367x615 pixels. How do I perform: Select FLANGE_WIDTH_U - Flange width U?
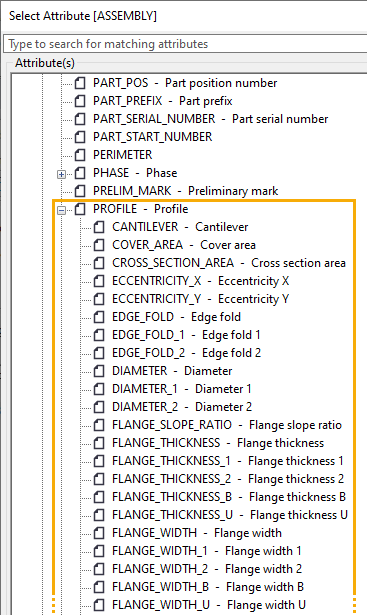209,605
